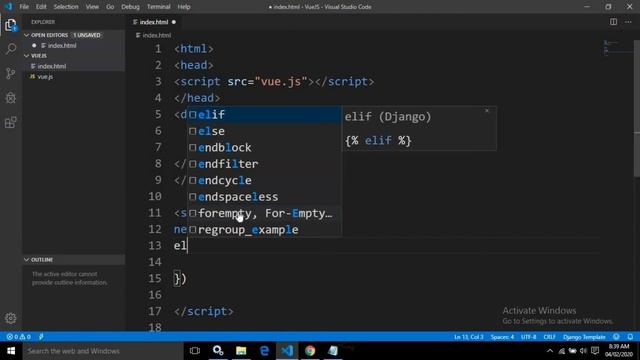Click the VS Code logo in title bar

8,7
